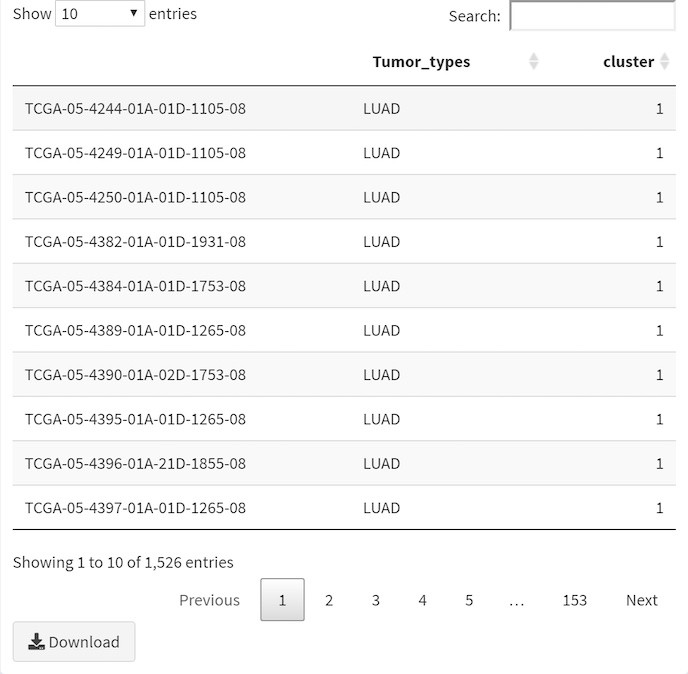The width and height of the screenshot is (688, 674).
Task: Click sample TCGA-05-4390-01A-02D-1753-08 row
Action: pos(135,374)
